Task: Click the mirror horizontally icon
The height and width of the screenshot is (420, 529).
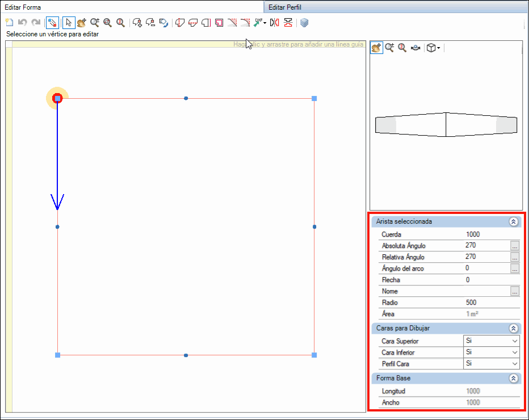Action: [x=275, y=23]
